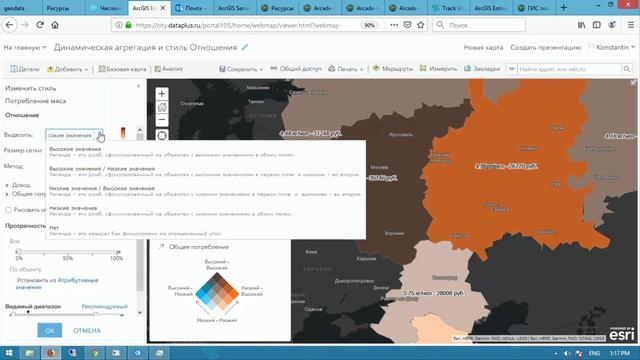Go to default map extent home button
This screenshot has width=640, height=360.
coord(162,107)
